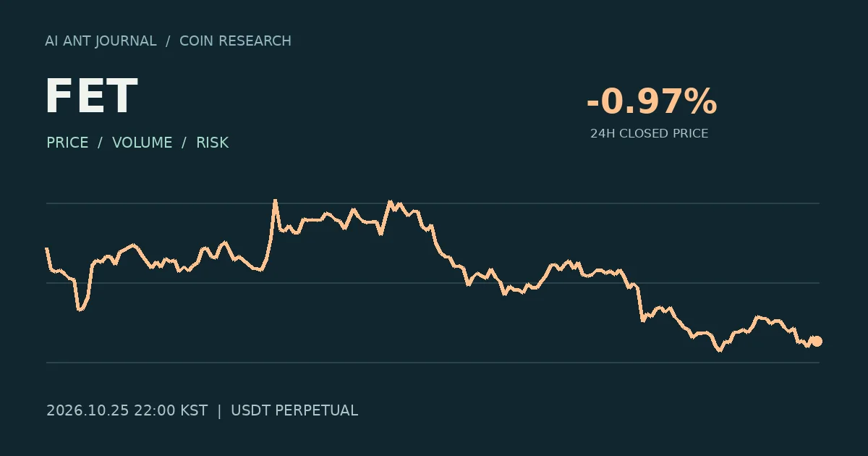868x456 pixels.
Task: Click the bottom horizontal gridline
Action: point(433,363)
